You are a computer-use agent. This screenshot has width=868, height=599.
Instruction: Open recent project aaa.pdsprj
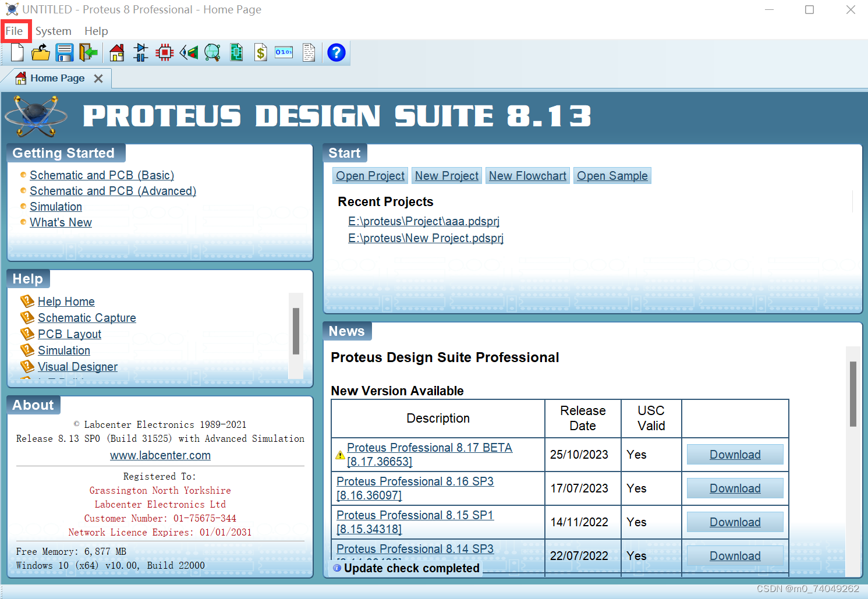point(423,221)
